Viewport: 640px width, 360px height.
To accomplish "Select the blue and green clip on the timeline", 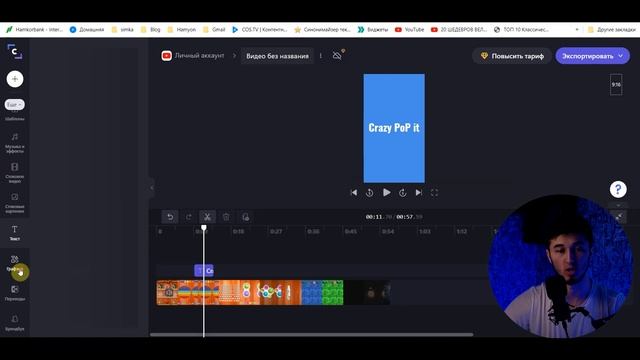I will pos(322,292).
